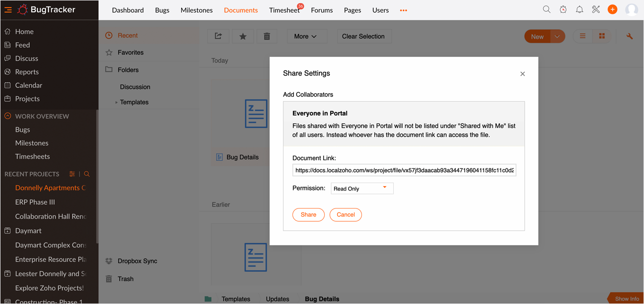The width and height of the screenshot is (644, 304).
Task: Open the Permission Read Only dropdown
Action: 362,189
